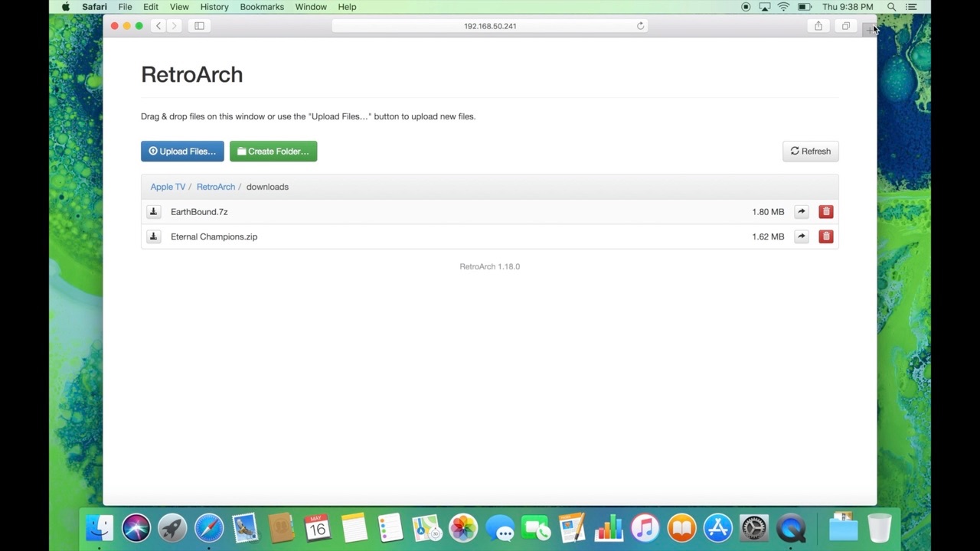This screenshot has width=980, height=551.
Task: Delete Eternal Champions.zip with the trash icon
Action: [825, 236]
